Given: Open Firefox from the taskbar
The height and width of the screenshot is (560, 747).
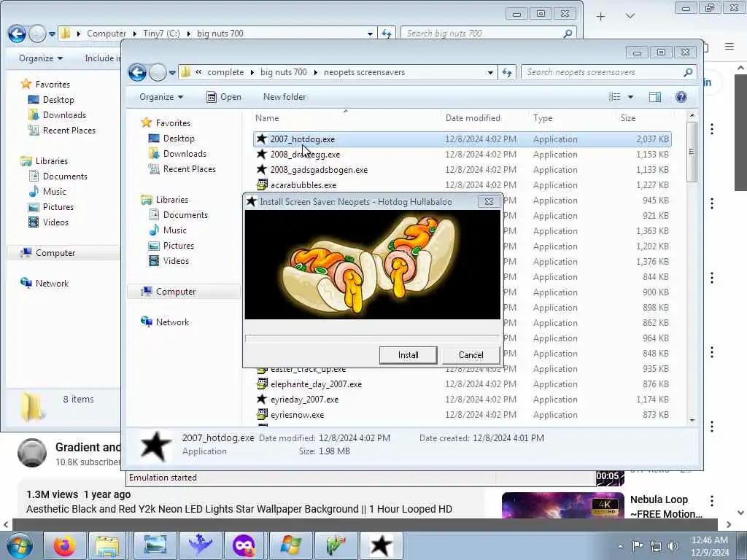Looking at the screenshot, I should (64, 545).
